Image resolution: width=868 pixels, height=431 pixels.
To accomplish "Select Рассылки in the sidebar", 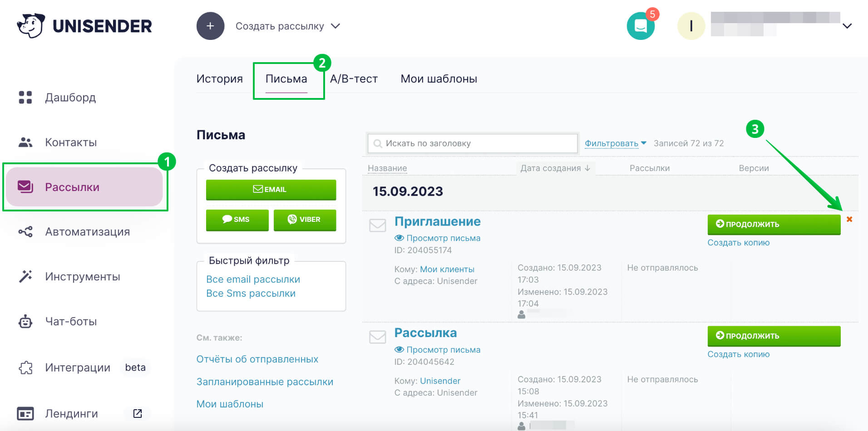I will [84, 187].
